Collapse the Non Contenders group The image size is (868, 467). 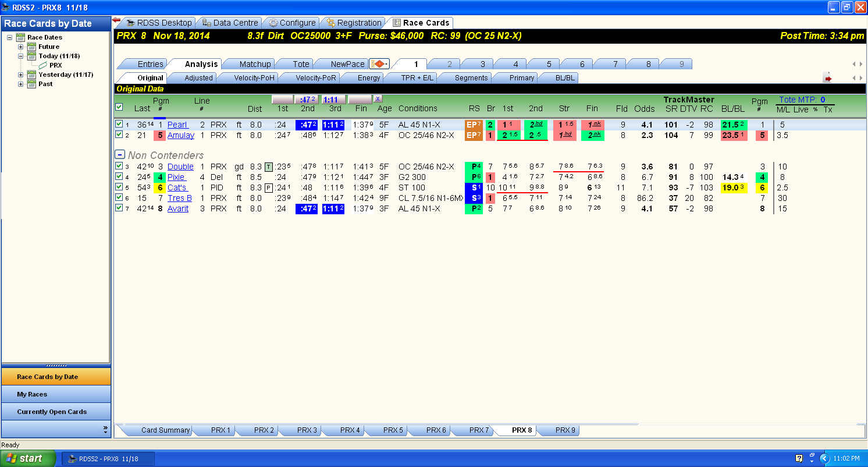point(120,155)
